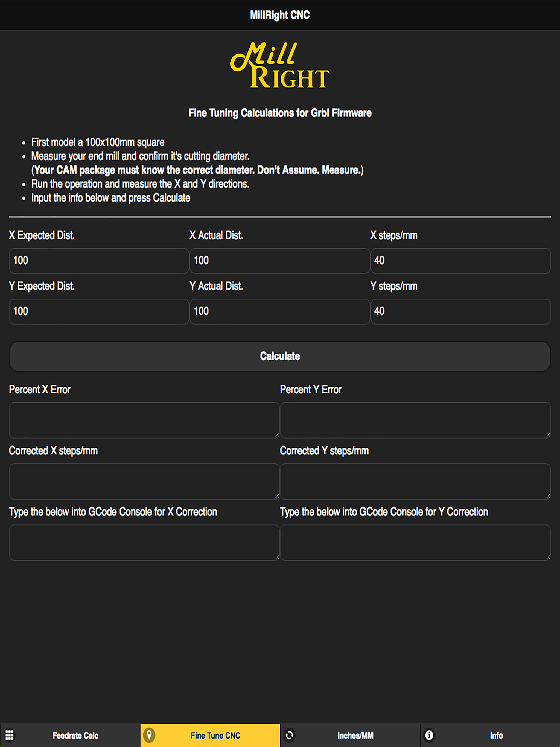Image resolution: width=560 pixels, height=747 pixels.
Task: Go to the Info tab
Action: point(491,735)
